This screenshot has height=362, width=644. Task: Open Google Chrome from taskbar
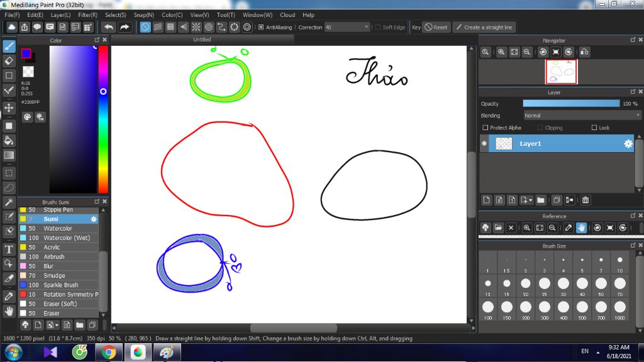(109, 353)
